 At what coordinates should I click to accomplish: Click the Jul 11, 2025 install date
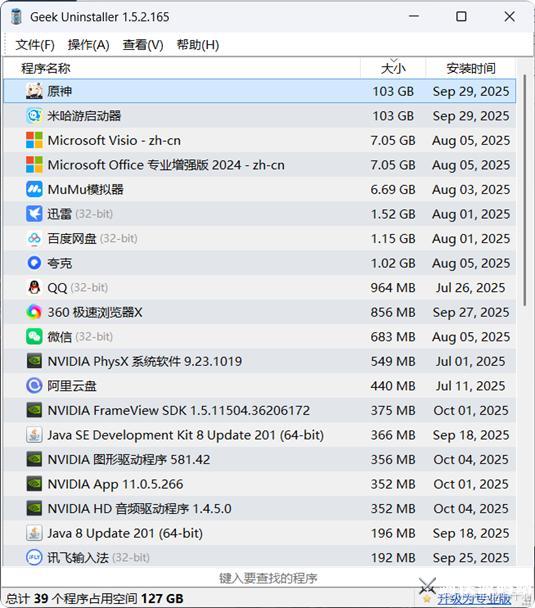pos(471,386)
